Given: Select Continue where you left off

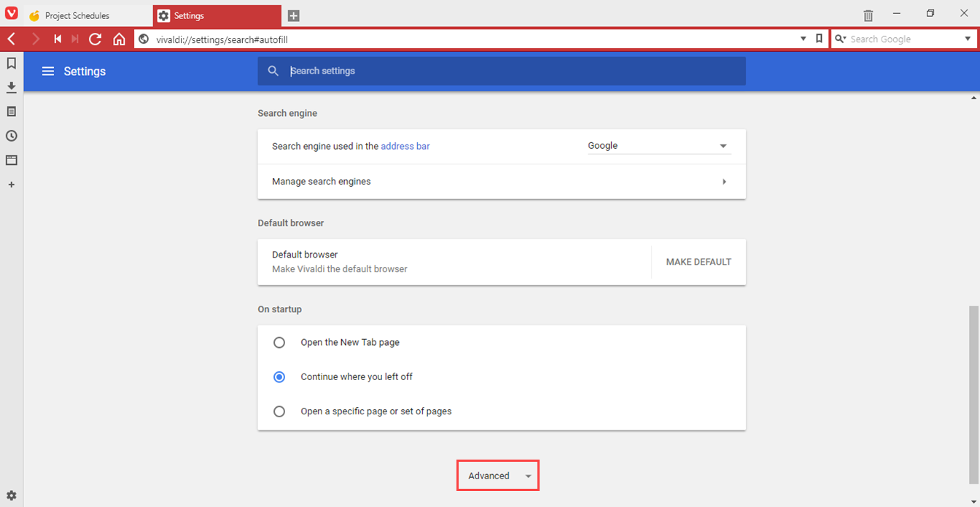Looking at the screenshot, I should click(279, 377).
